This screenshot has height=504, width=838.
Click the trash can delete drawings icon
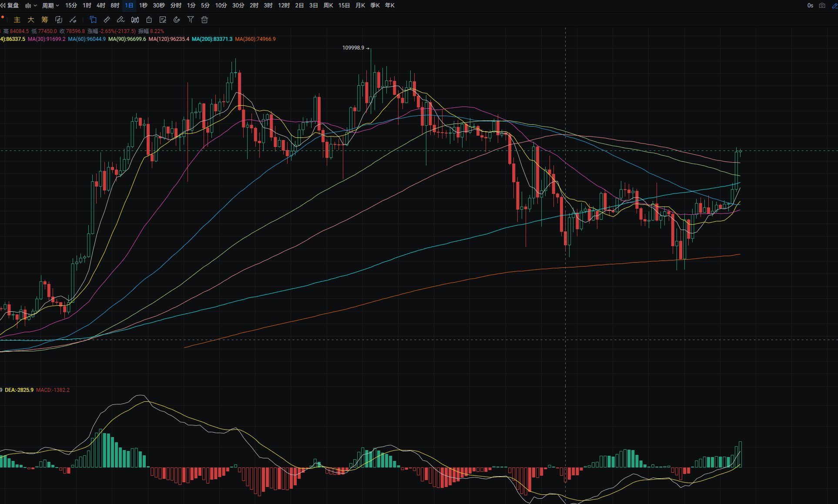click(204, 20)
